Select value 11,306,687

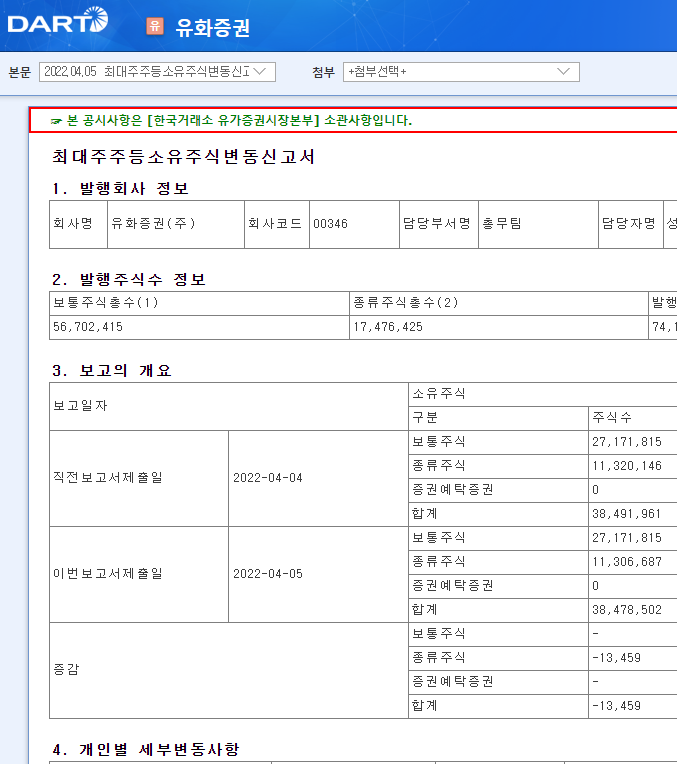(627, 562)
